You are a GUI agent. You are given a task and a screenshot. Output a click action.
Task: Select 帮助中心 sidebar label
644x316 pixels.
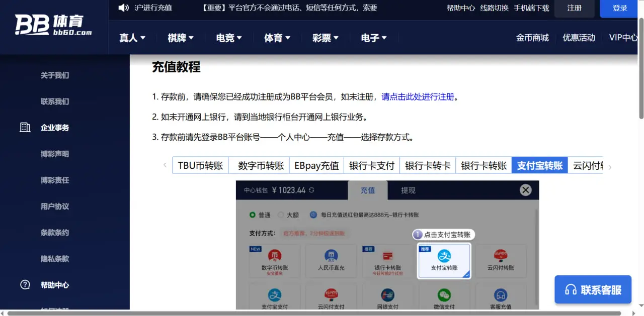[x=55, y=285]
